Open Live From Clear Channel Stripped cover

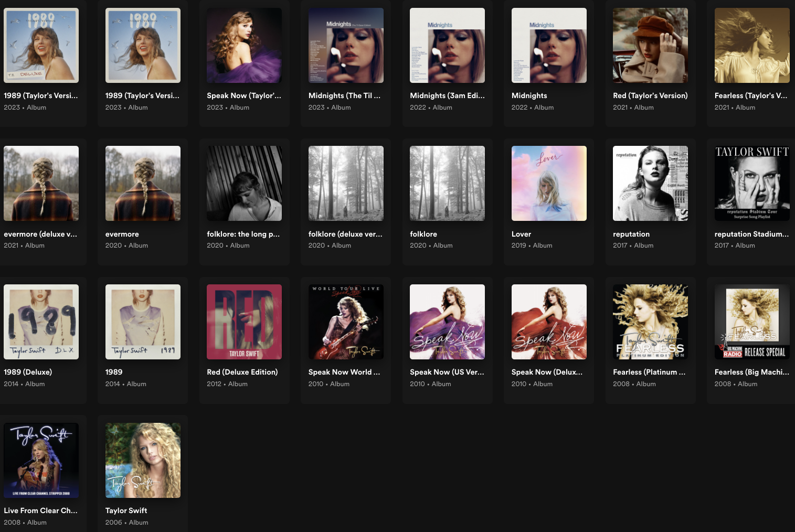tap(41, 460)
